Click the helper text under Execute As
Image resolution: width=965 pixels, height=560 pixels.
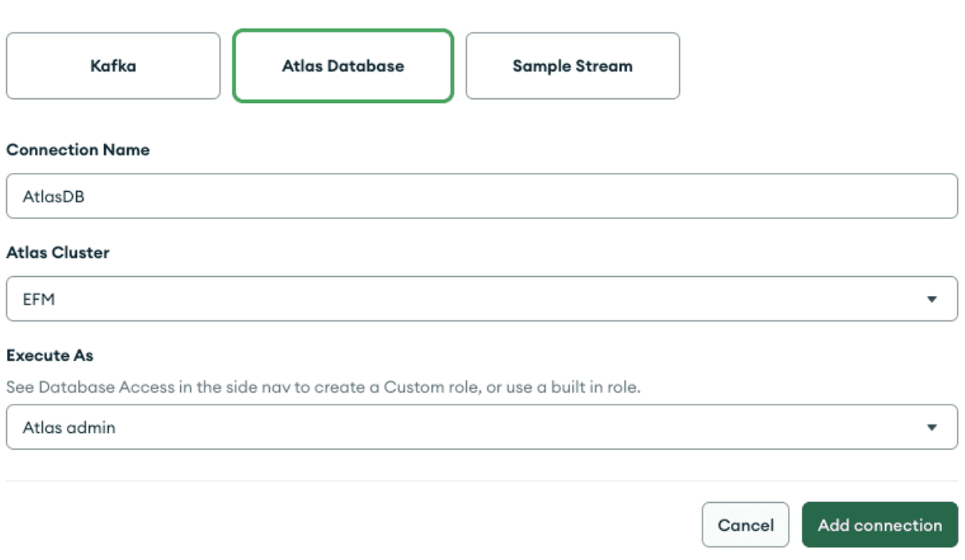323,388
